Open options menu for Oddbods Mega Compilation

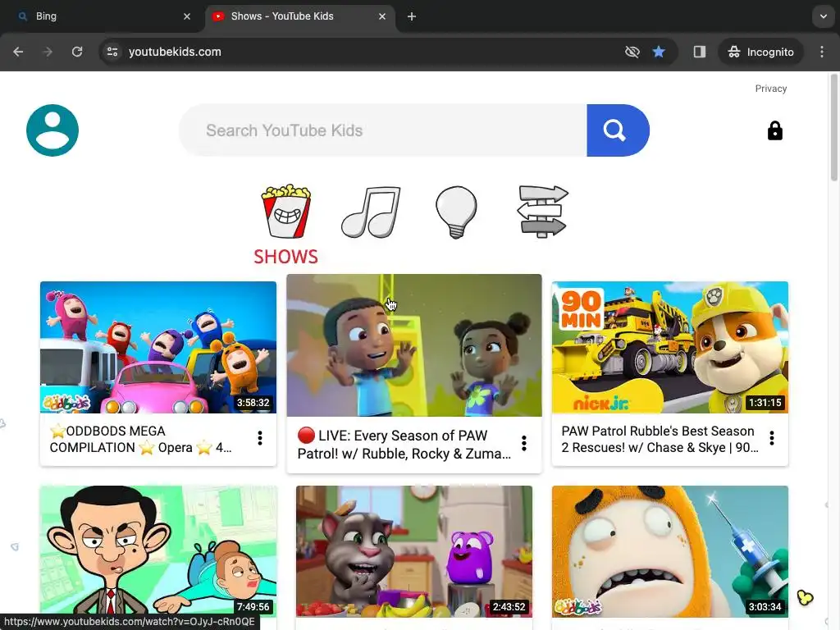(260, 438)
